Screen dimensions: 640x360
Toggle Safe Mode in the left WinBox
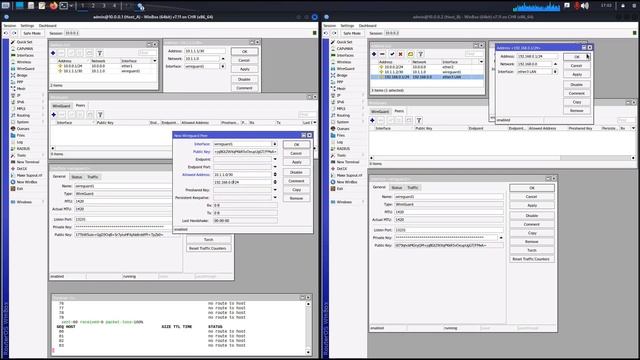coord(32,33)
